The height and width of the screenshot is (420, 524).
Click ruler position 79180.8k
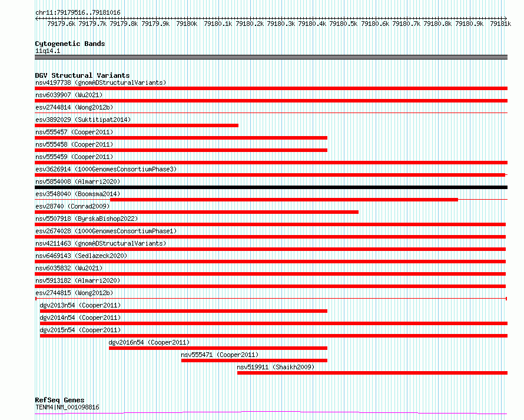437,24
